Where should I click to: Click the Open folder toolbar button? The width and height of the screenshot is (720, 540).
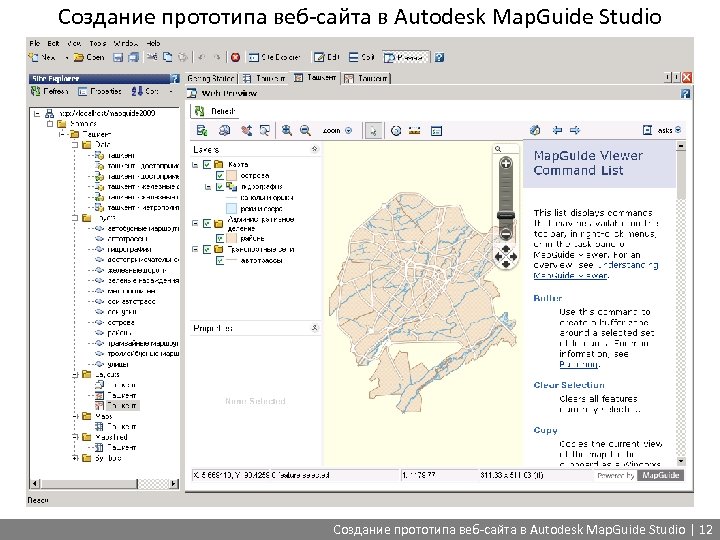coord(89,57)
